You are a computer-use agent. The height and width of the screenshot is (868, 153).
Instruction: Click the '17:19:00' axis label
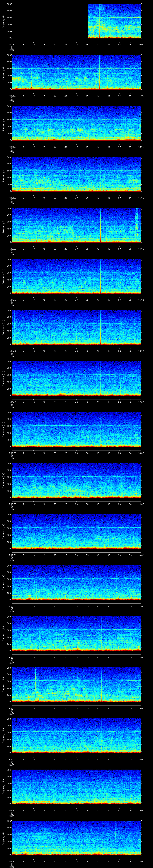(12, 555)
